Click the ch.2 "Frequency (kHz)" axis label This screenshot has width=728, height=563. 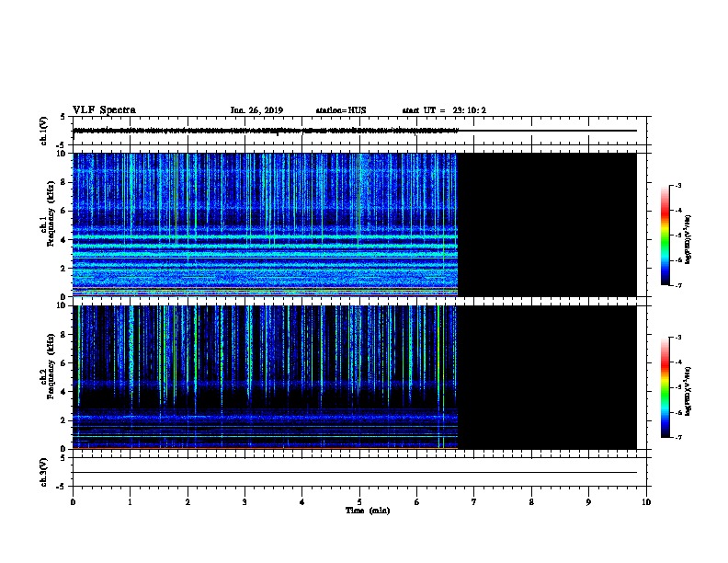[x=51, y=366]
